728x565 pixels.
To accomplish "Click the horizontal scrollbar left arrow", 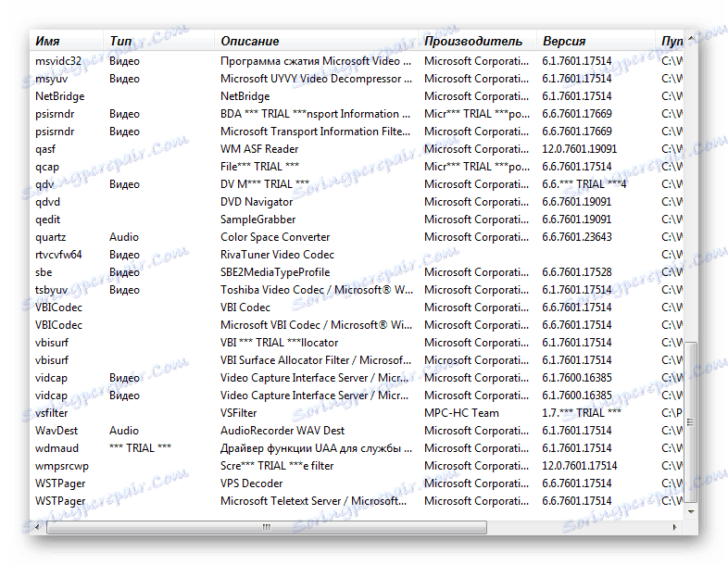I will pyautogui.click(x=38, y=527).
